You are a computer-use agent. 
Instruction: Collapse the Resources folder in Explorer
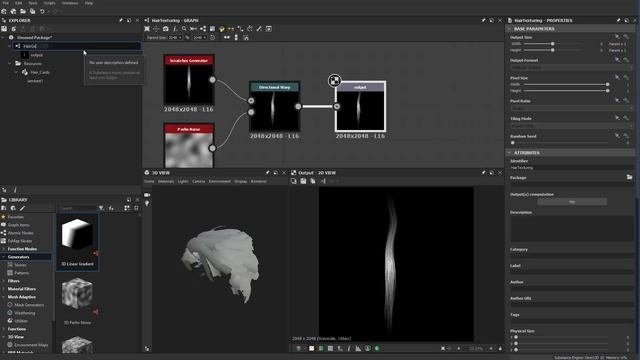click(x=10, y=64)
